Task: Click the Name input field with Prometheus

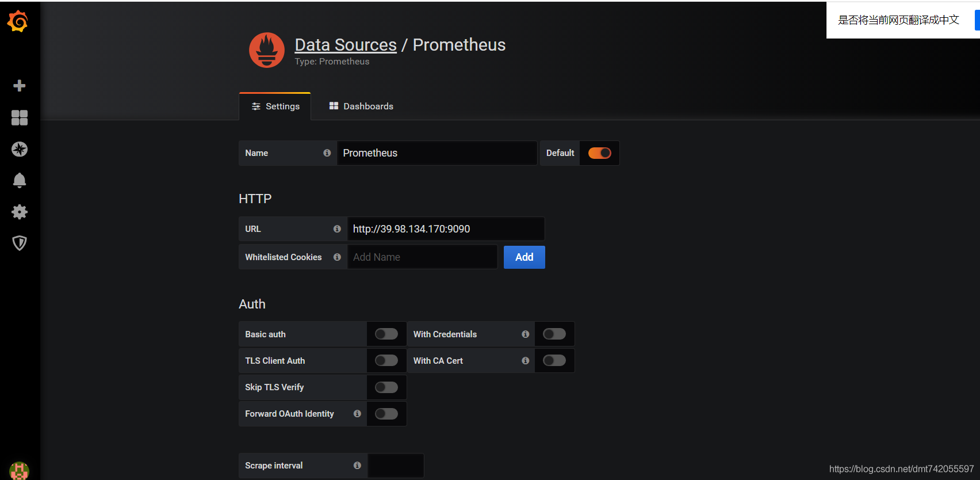Action: coord(437,153)
